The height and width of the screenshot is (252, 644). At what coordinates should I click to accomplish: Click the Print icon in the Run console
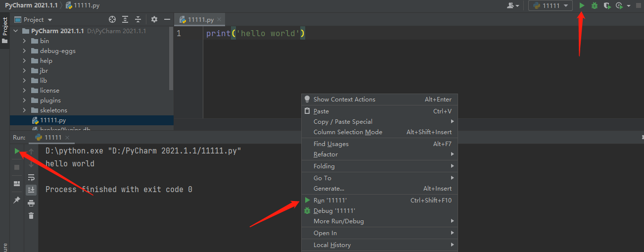click(31, 203)
